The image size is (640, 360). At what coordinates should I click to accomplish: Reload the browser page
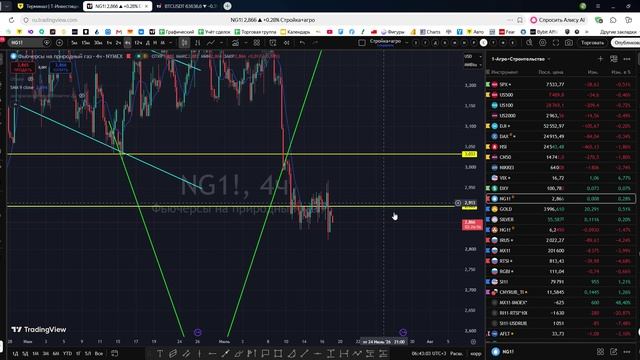click(11, 20)
